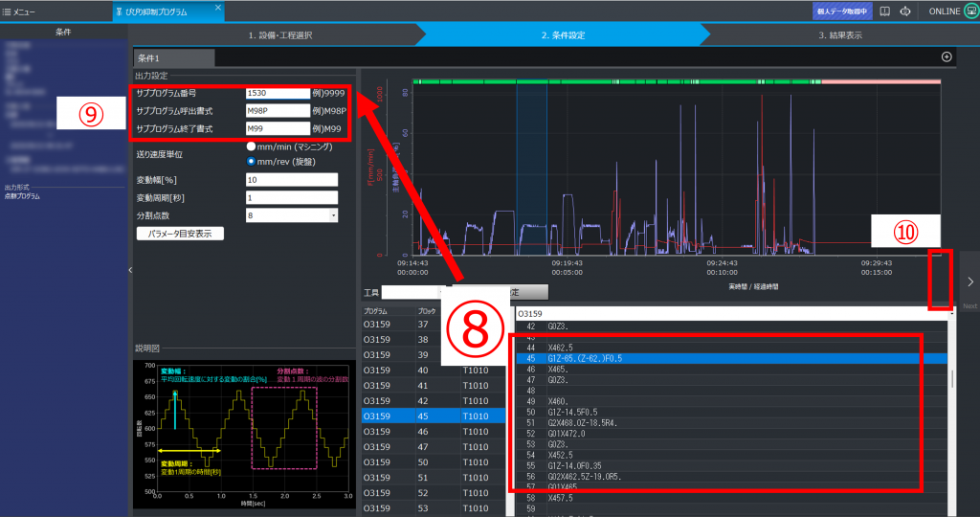Click code line 44 X462.5

click(731, 348)
